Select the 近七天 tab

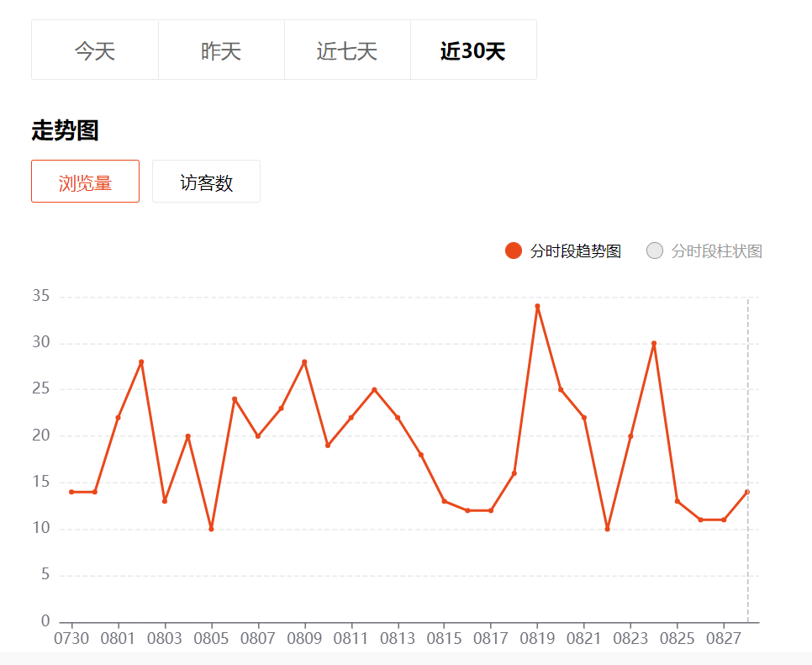click(347, 50)
